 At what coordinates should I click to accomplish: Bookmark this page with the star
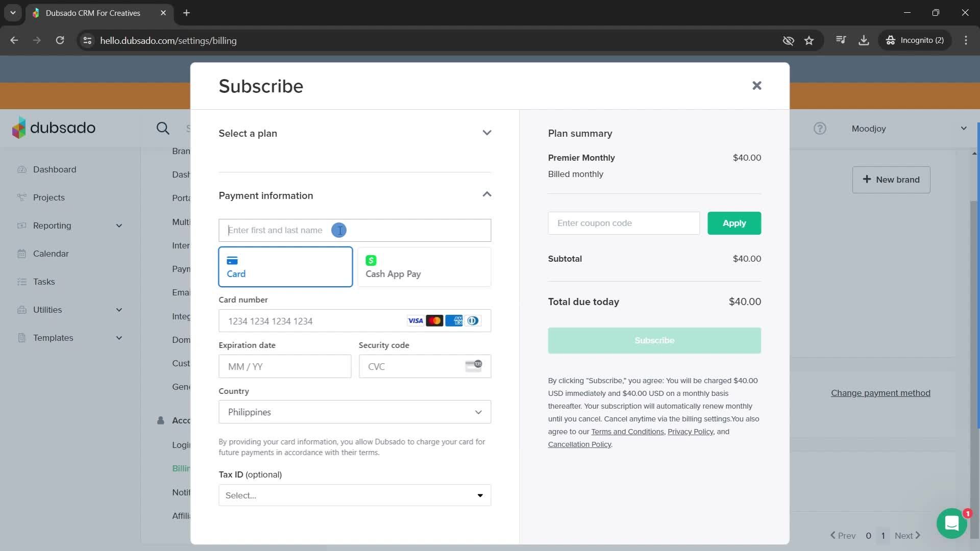coord(809,40)
